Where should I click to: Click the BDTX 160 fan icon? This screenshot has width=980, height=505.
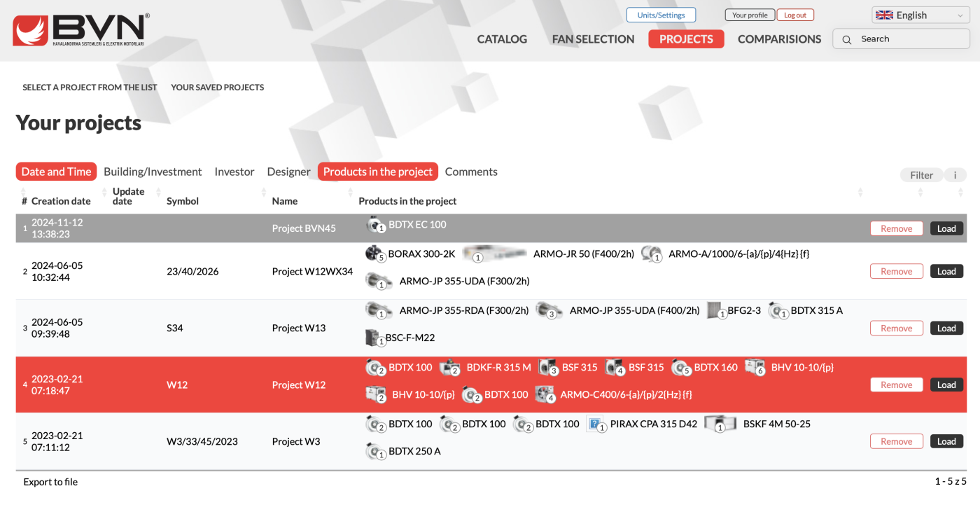point(681,367)
